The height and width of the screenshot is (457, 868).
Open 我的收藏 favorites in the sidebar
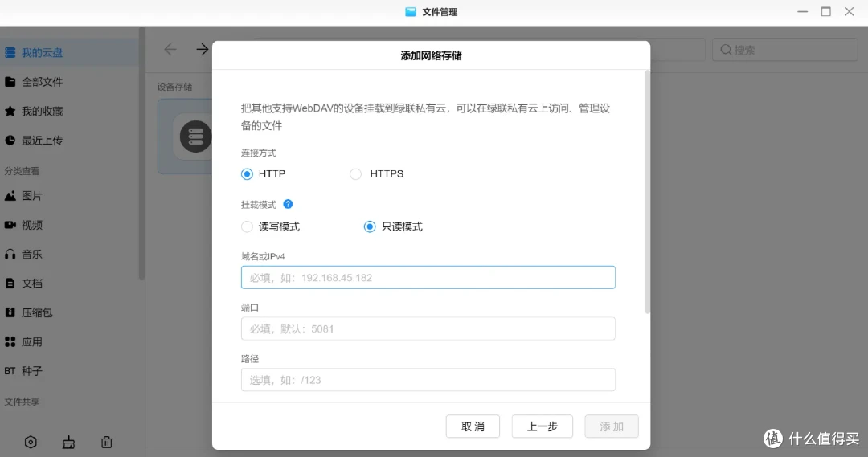(69, 111)
